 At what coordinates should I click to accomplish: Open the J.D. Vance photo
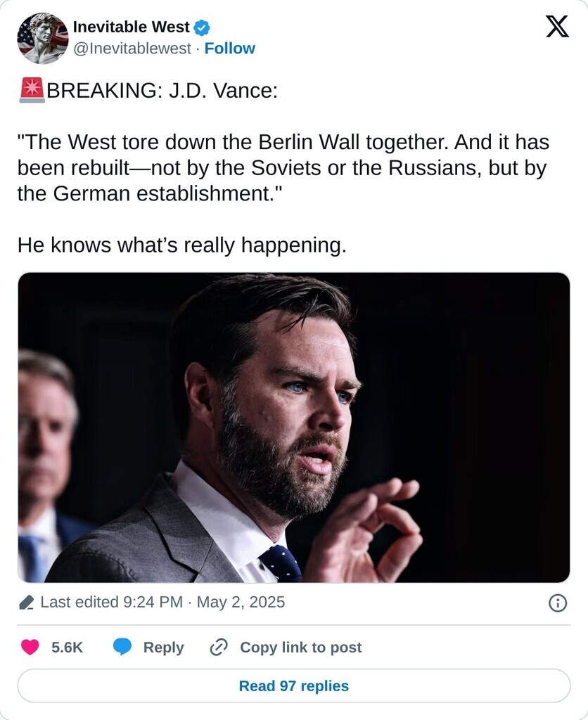(x=294, y=427)
